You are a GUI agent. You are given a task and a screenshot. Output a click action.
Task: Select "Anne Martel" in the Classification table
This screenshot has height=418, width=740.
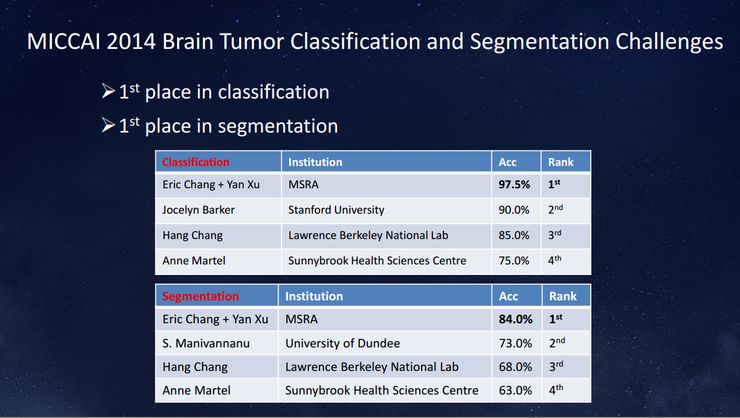(x=194, y=260)
